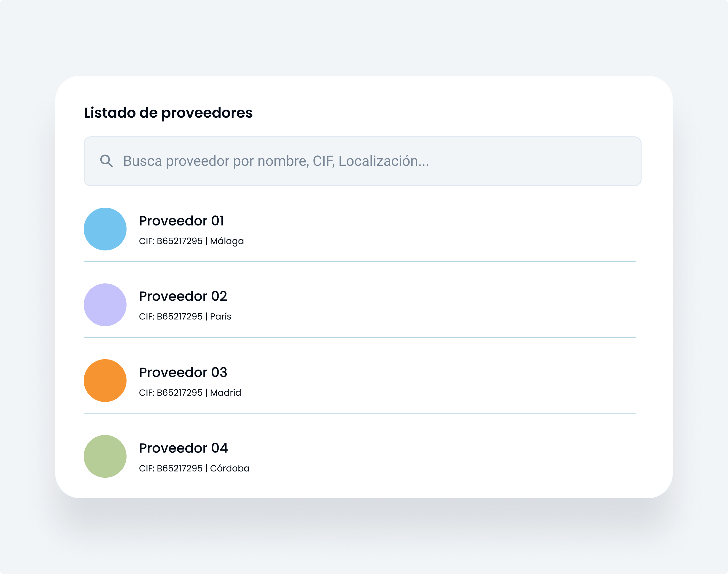
Task: Click the París location text
Action: coord(220,317)
